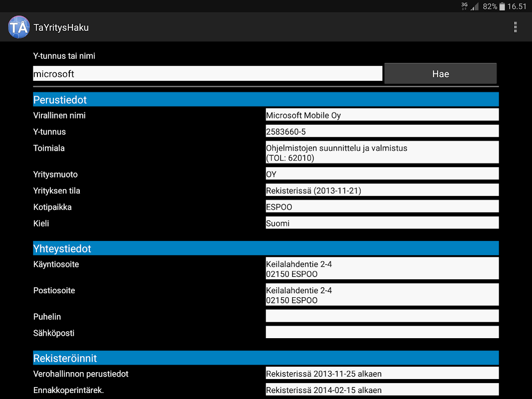Tap the Yrityksen tila label
Screen dimensions: 532x399
pyautogui.click(x=57, y=191)
